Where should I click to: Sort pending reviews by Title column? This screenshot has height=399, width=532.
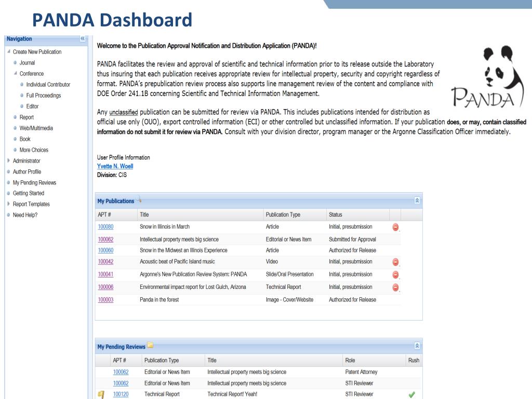click(x=274, y=361)
